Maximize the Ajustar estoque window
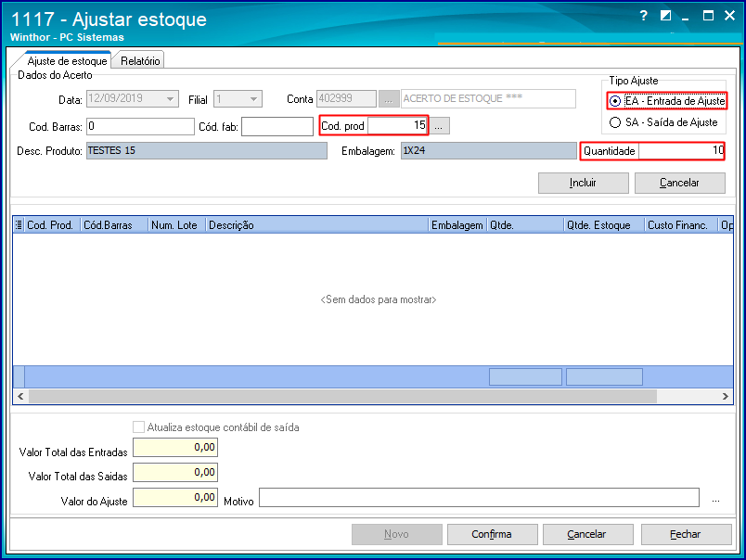746x560 pixels. [708, 16]
